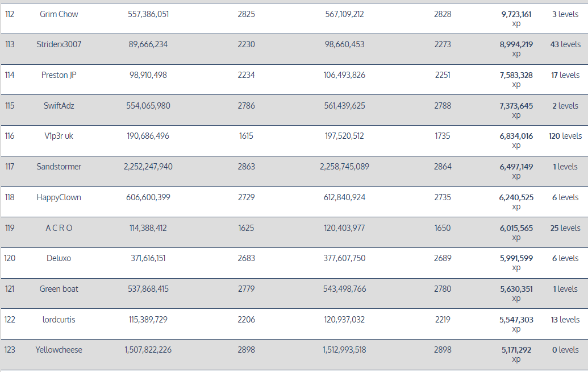Click the V1p3r uk player name

[59, 136]
